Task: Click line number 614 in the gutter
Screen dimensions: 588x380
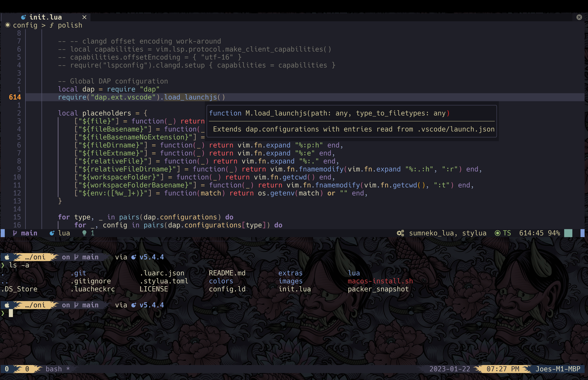Action: tap(15, 97)
